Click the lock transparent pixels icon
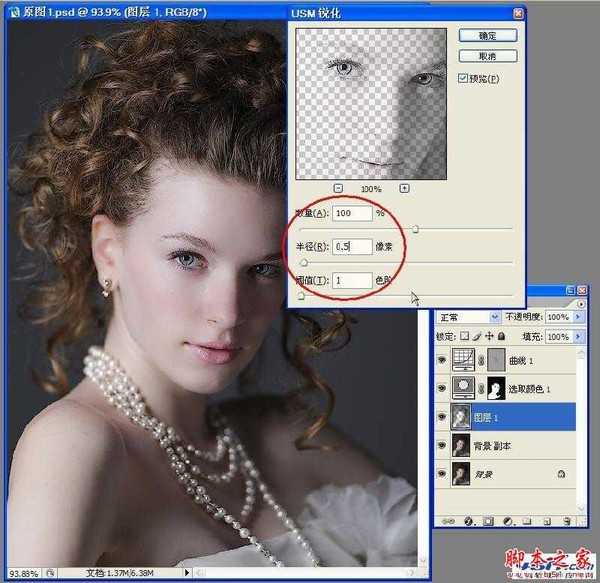Image resolution: width=600 pixels, height=583 pixels. click(x=466, y=336)
